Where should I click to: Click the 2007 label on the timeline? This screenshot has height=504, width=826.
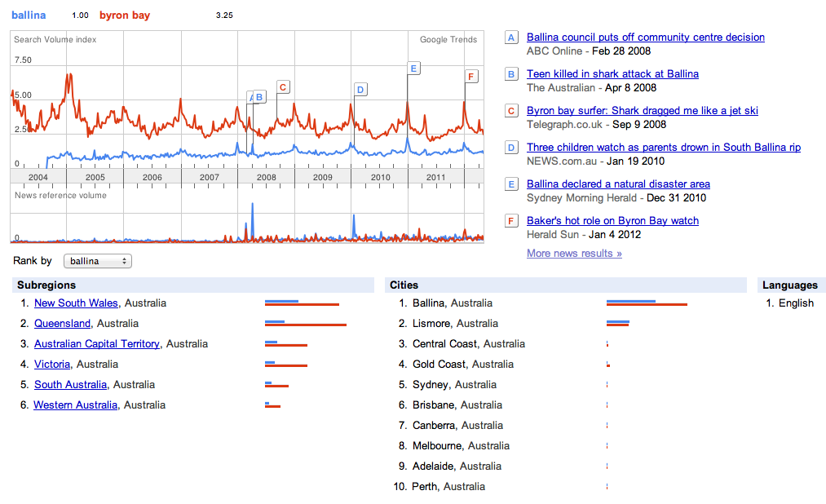click(209, 178)
